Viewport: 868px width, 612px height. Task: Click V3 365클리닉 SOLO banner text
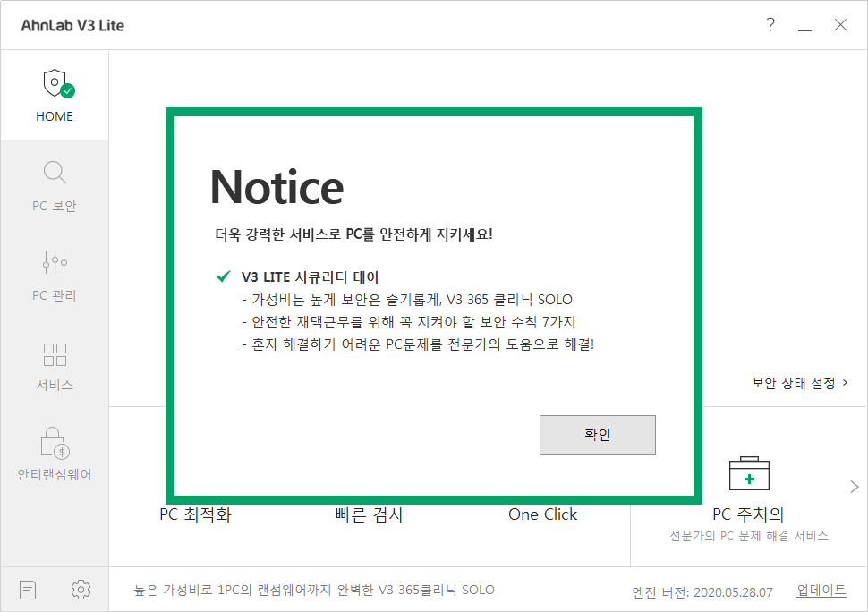click(x=314, y=590)
